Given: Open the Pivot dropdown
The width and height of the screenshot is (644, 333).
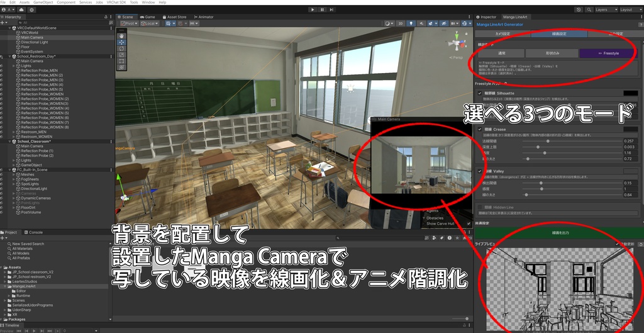Looking at the screenshot, I should tap(128, 23).
